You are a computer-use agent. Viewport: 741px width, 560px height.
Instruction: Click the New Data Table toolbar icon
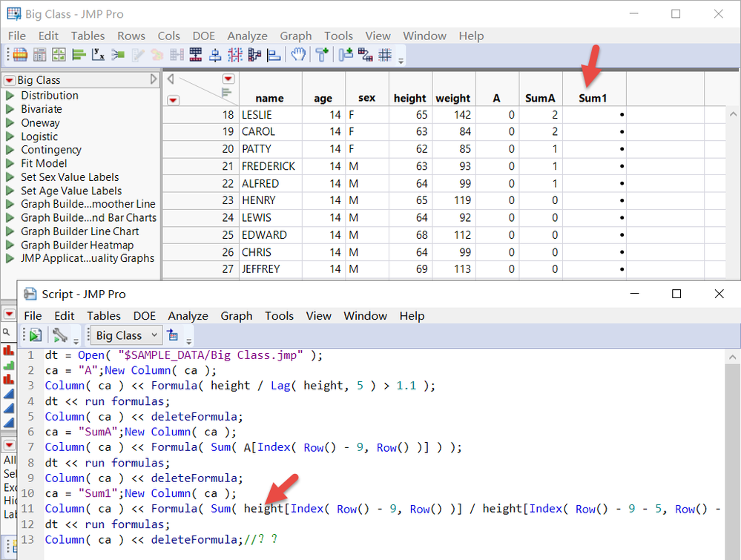[20, 54]
